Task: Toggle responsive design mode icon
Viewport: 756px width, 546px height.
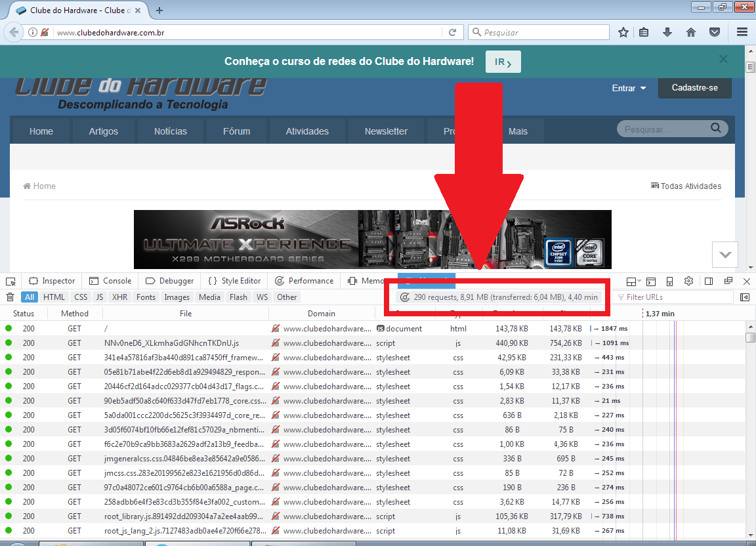Action: (669, 281)
